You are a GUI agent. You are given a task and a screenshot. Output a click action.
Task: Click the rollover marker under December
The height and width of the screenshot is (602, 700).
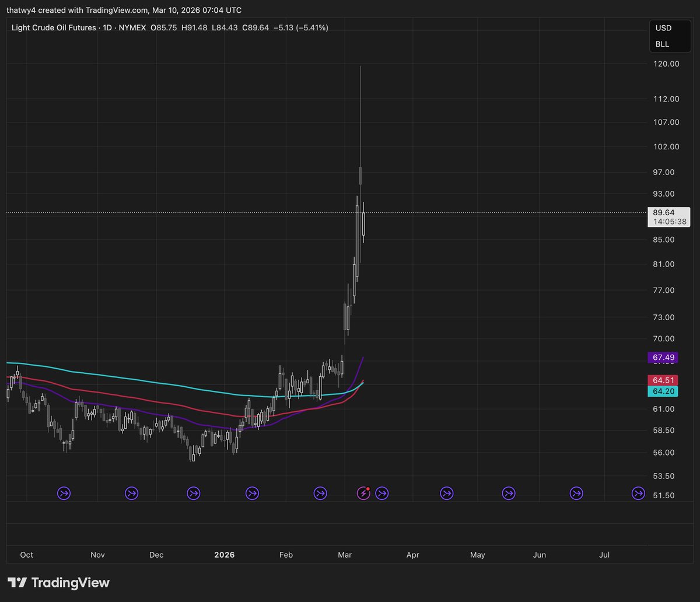coord(193,493)
